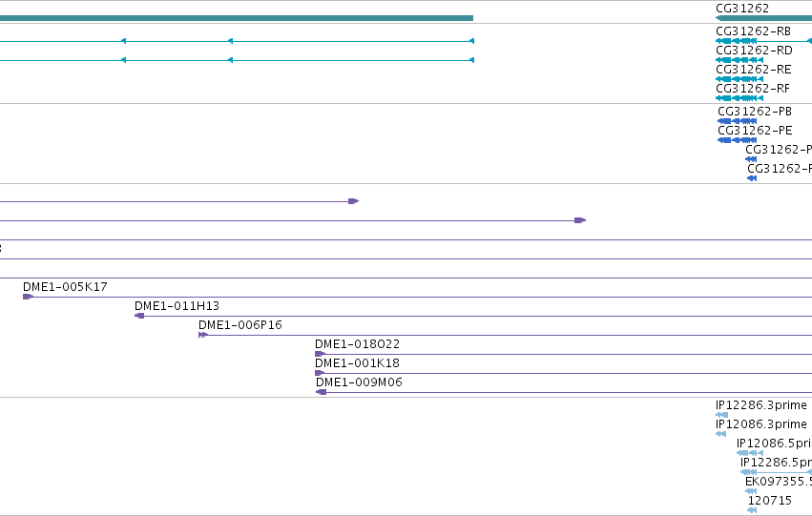812x516 pixels.
Task: Click the DME1-005K17 start arrow glyph
Action: 28,297
